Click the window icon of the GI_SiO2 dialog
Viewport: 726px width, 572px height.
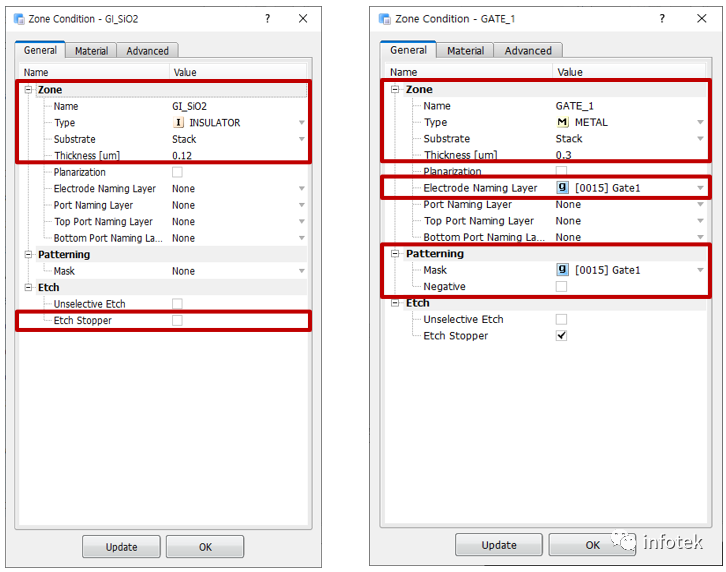19,19
